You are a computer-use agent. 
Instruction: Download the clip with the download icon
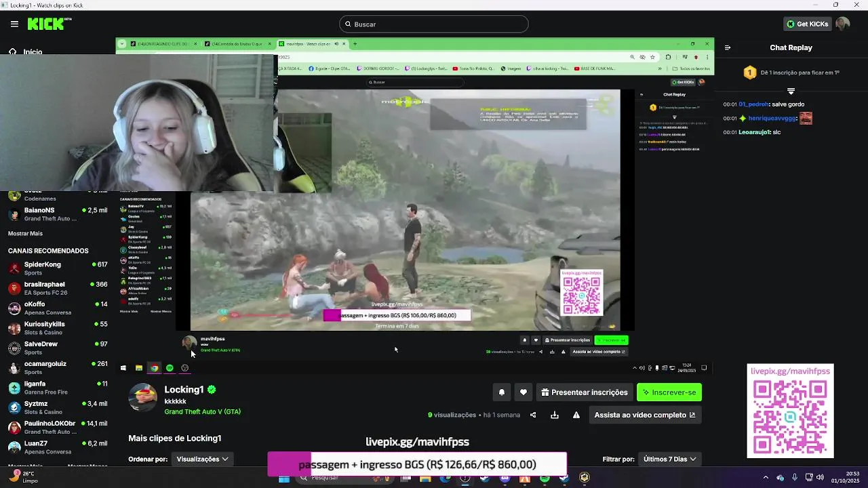(x=555, y=415)
